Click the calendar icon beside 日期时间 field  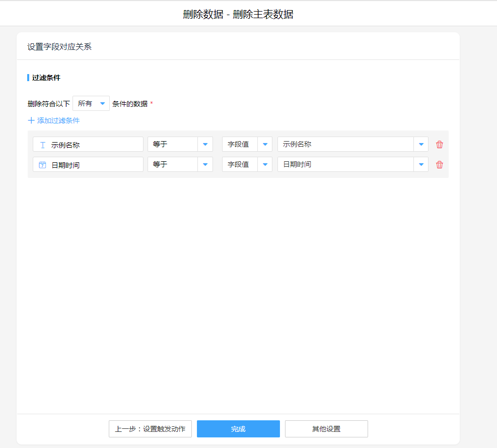43,165
